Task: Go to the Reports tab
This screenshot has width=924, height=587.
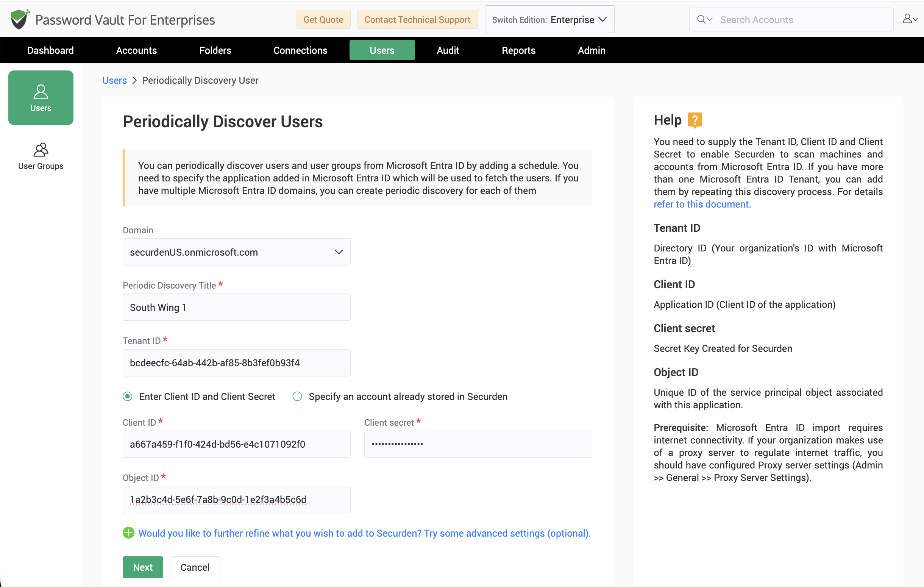Action: [518, 50]
